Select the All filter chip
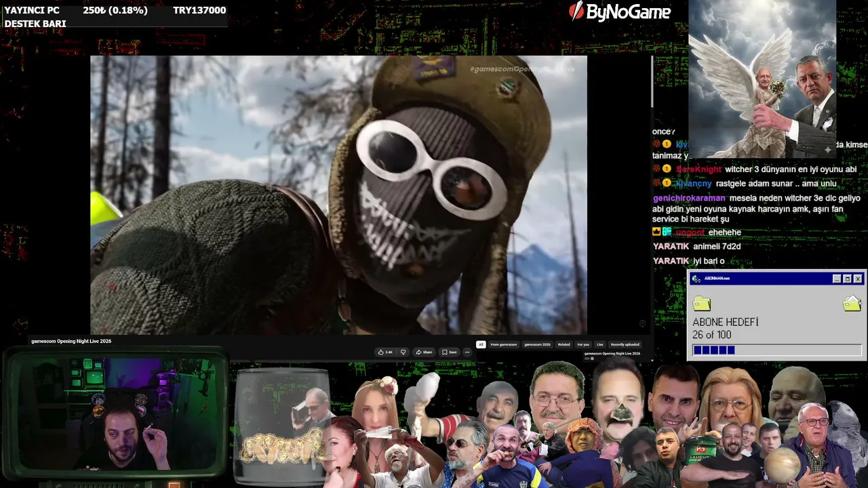The height and width of the screenshot is (488, 868). pos(481,344)
